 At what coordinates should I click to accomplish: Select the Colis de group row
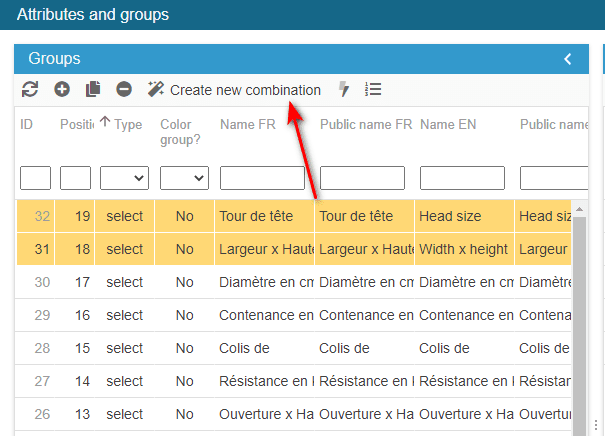[264, 348]
